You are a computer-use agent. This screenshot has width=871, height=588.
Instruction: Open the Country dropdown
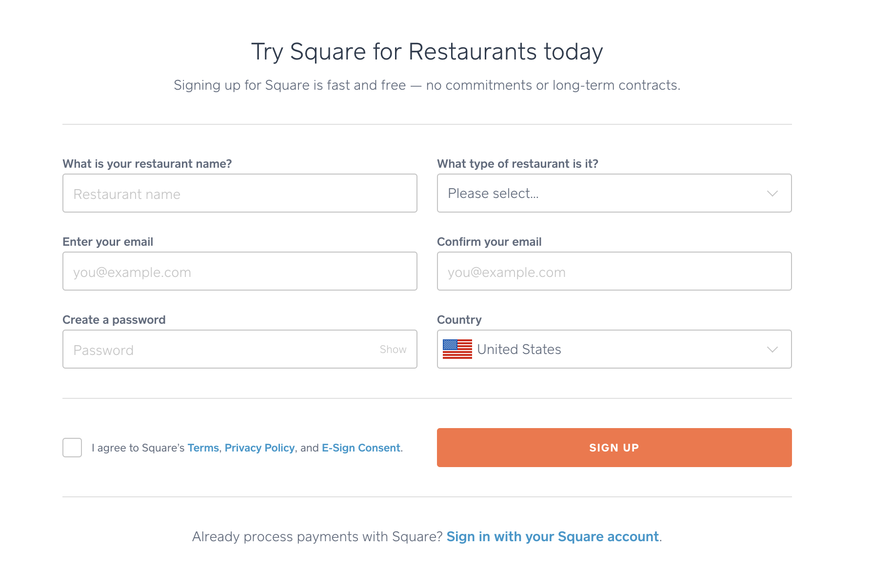[x=614, y=349]
